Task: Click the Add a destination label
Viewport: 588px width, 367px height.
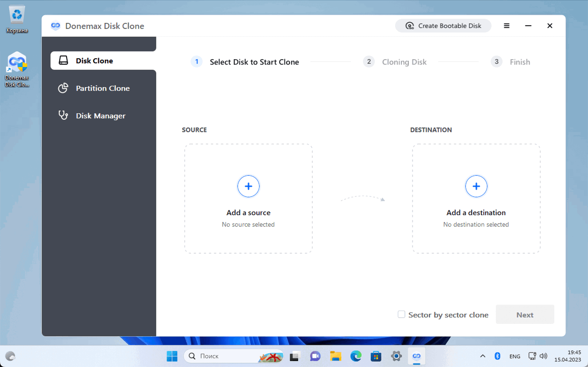Action: 476,213
